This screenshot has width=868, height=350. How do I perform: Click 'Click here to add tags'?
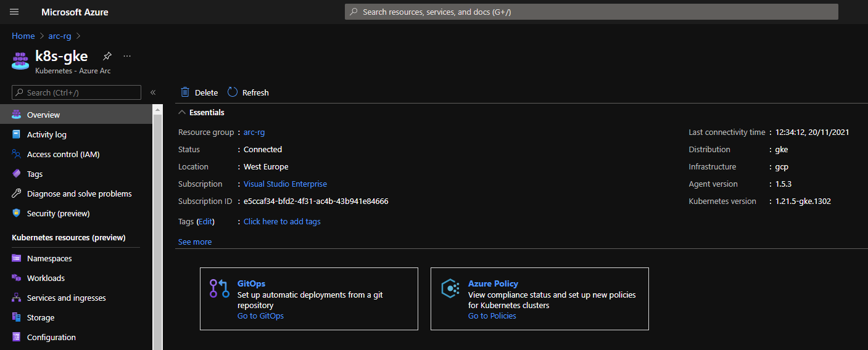click(x=282, y=221)
